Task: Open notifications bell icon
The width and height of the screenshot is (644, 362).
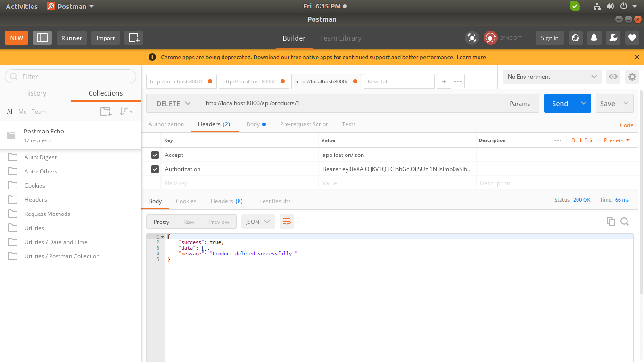Action: tap(594, 38)
